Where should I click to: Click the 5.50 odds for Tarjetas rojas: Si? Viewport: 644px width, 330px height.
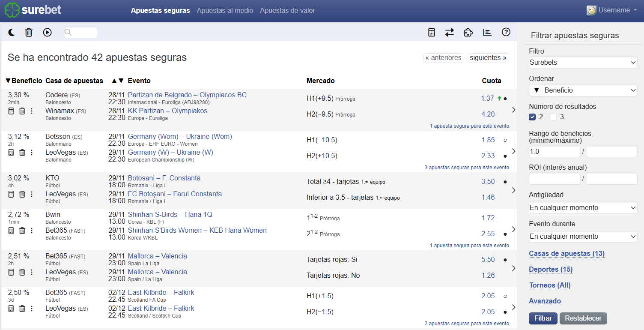pyautogui.click(x=488, y=259)
